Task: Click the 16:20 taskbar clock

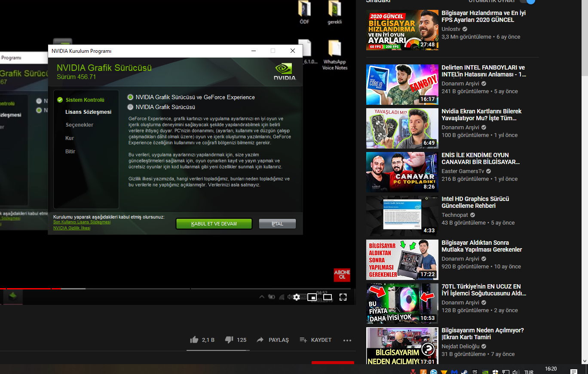Action: tap(551, 369)
